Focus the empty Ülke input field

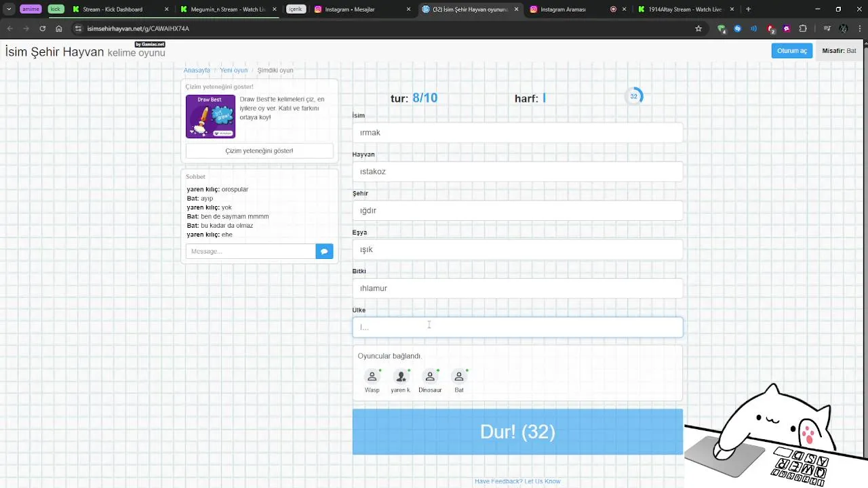pyautogui.click(x=517, y=327)
